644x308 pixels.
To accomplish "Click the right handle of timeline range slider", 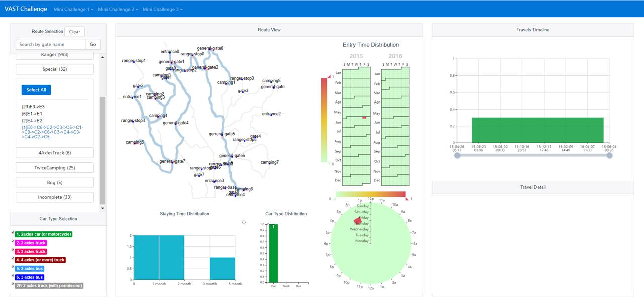I will point(609,155).
